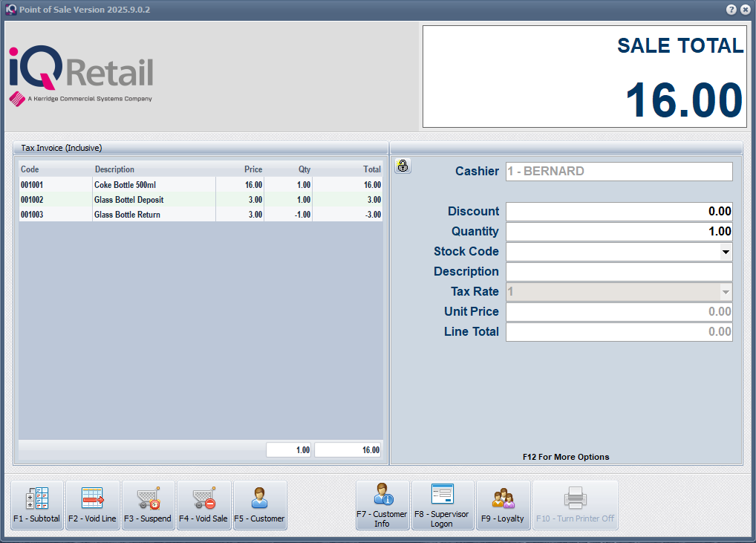The width and height of the screenshot is (756, 543).
Task: Click the F1 - Subtotal button
Action: coord(37,505)
